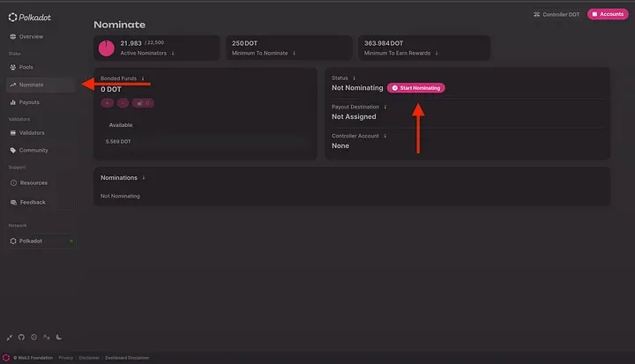Collapse the side menu with minimize icon
Image resolution: width=635 pixels, height=364 pixels.
pyautogui.click(x=10, y=338)
